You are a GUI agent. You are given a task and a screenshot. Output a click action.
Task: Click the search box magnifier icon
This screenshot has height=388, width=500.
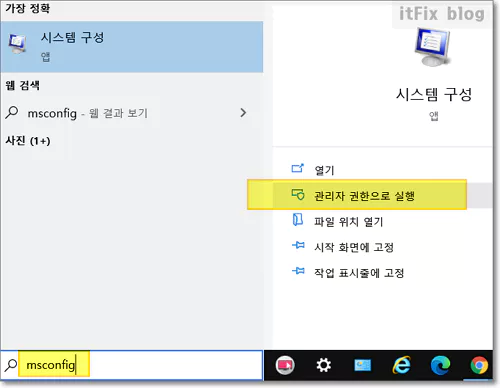pos(11,365)
